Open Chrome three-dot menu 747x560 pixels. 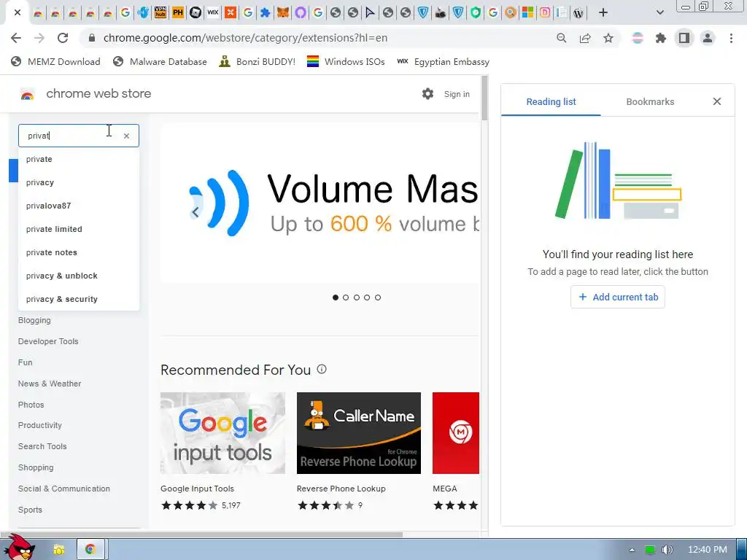click(731, 38)
